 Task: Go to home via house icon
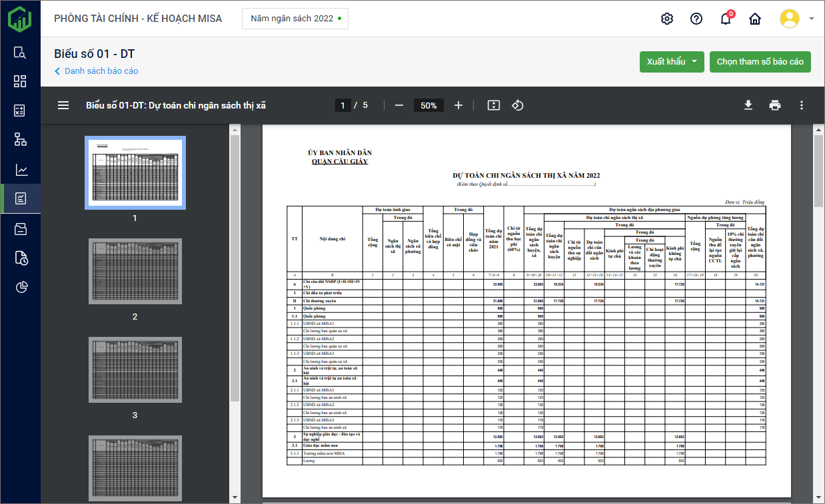[755, 19]
